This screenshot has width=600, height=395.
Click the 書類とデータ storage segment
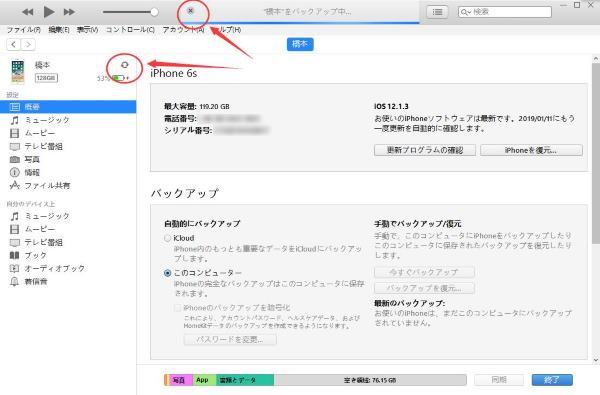point(245,380)
